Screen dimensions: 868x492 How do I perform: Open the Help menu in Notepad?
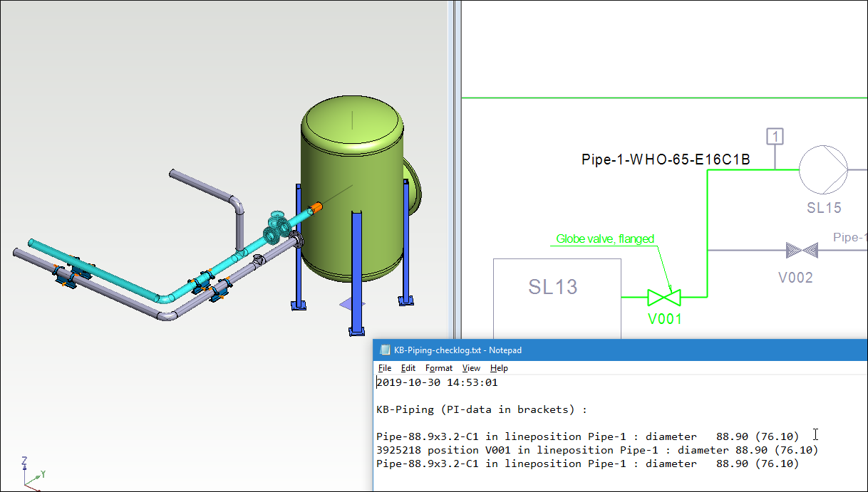tap(499, 368)
